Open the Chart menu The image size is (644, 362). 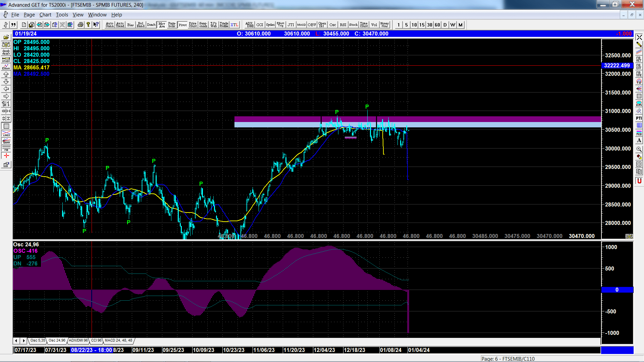click(45, 15)
